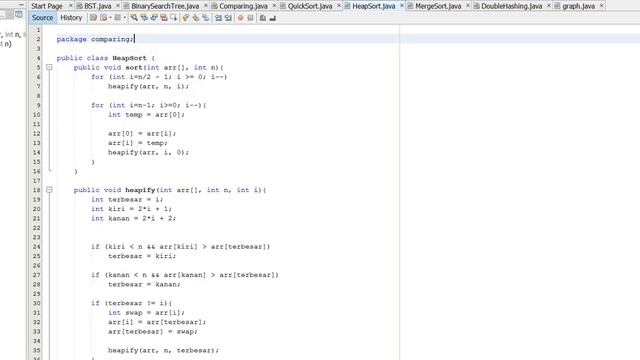Open the Back history dropdown arrow
640x360 pixels.
pyautogui.click(x=110, y=18)
